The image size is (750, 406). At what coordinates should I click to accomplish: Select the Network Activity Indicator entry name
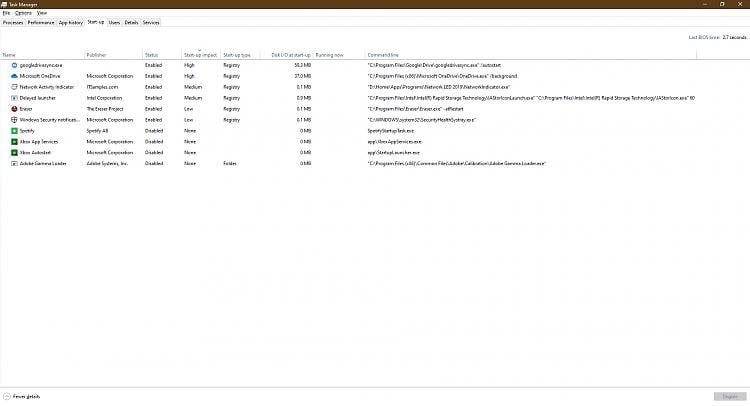point(47,87)
